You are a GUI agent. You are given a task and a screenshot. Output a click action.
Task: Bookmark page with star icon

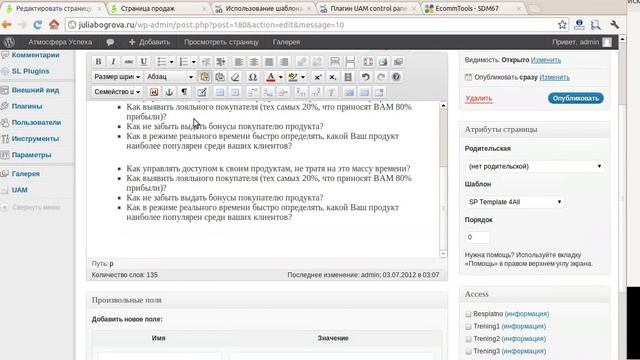(x=562, y=25)
